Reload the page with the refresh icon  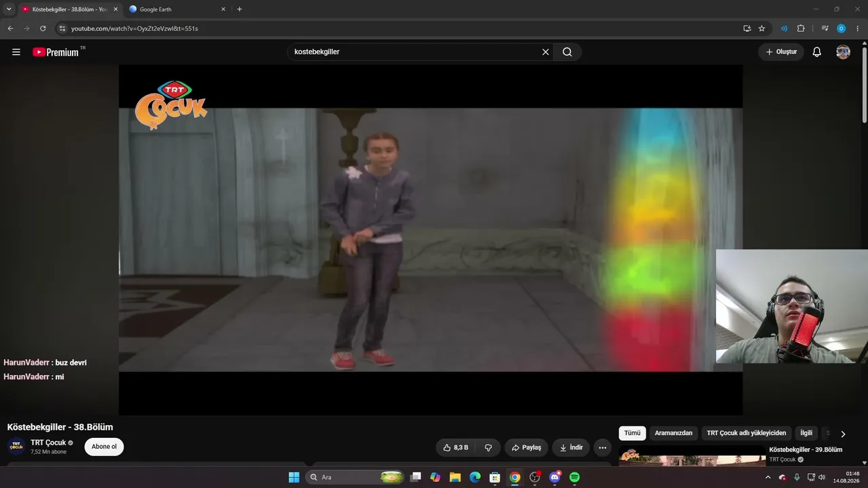43,28
